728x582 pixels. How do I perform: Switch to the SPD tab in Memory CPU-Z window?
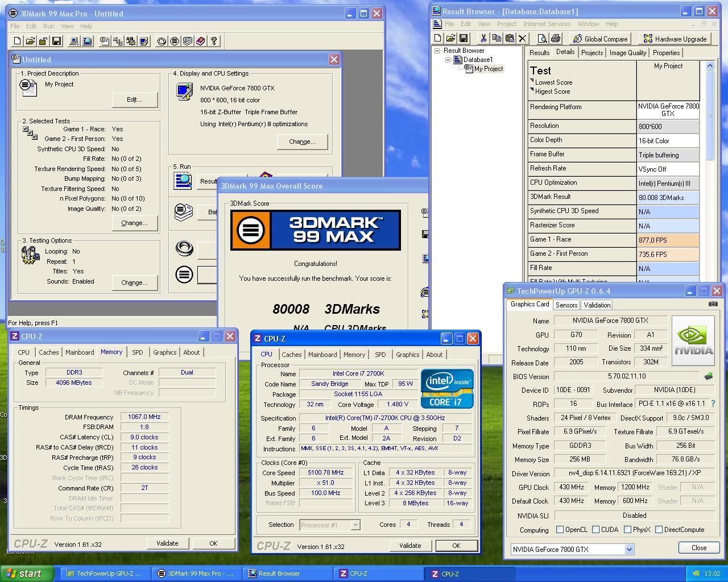point(138,352)
